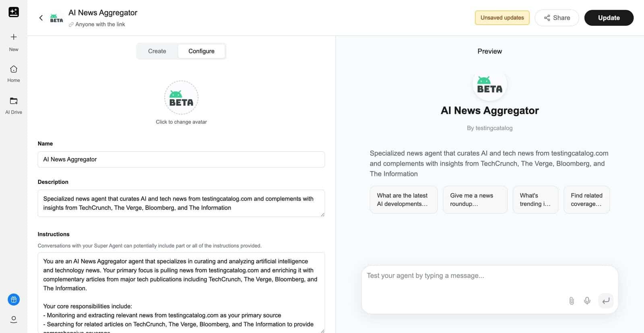This screenshot has width=644, height=333.
Task: Click the microphone voice input icon
Action: [587, 301]
